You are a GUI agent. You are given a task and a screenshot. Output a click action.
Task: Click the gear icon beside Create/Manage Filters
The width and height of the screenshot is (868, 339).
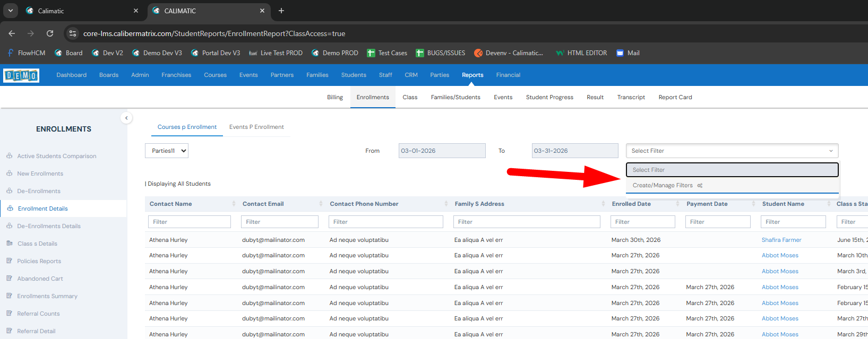pos(700,186)
